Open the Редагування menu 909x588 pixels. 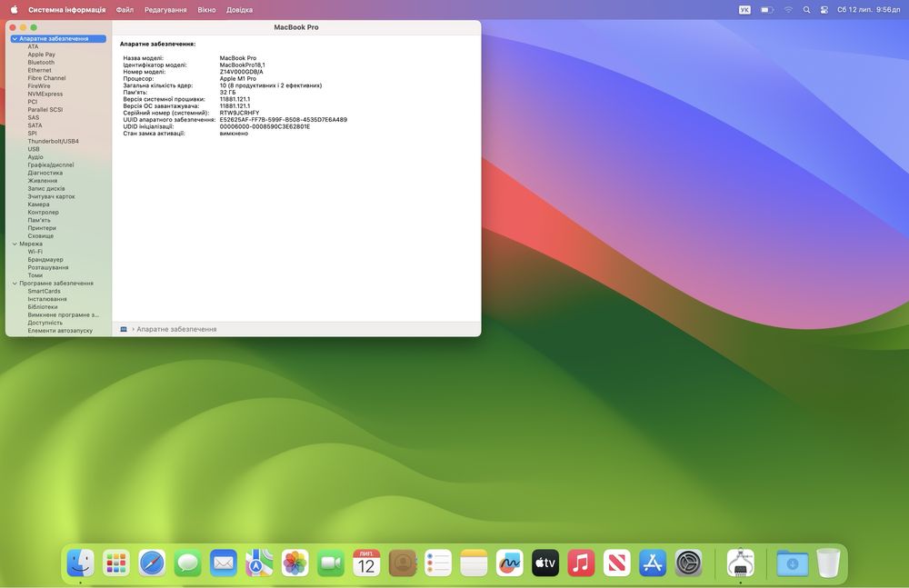pos(165,10)
